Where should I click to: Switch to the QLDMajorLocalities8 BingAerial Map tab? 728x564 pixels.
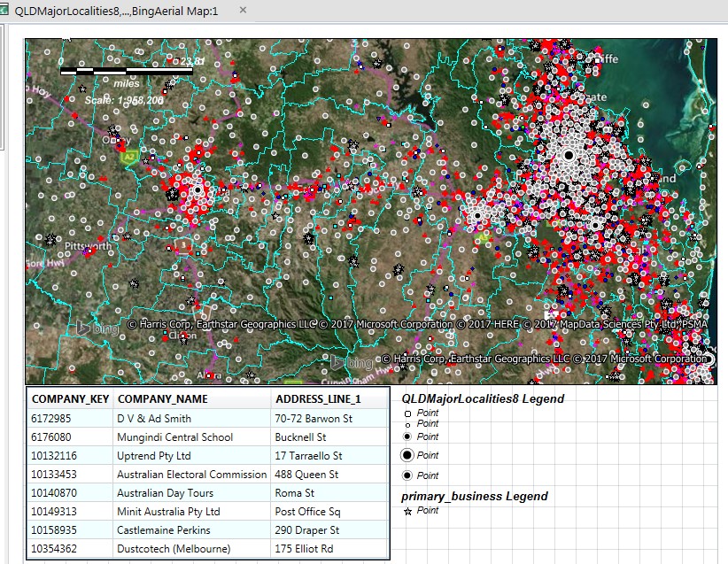tap(115, 11)
